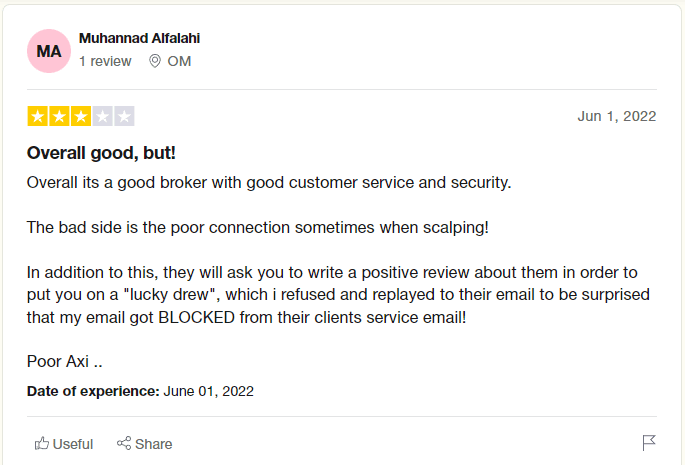Click the "Date of experience" line

tap(140, 391)
